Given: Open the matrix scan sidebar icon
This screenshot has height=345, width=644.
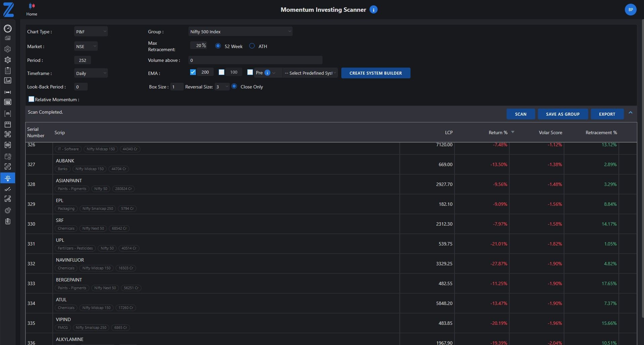Looking at the screenshot, I should pyautogui.click(x=8, y=166).
